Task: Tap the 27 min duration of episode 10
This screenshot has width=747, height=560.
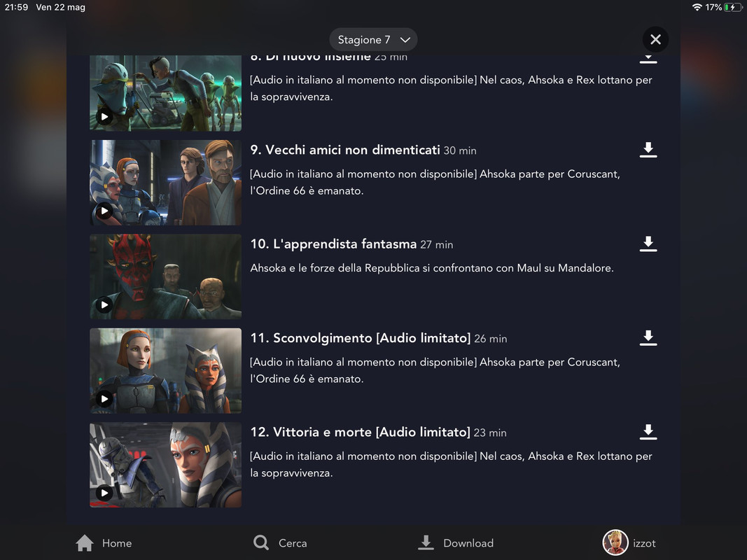Action: tap(437, 245)
